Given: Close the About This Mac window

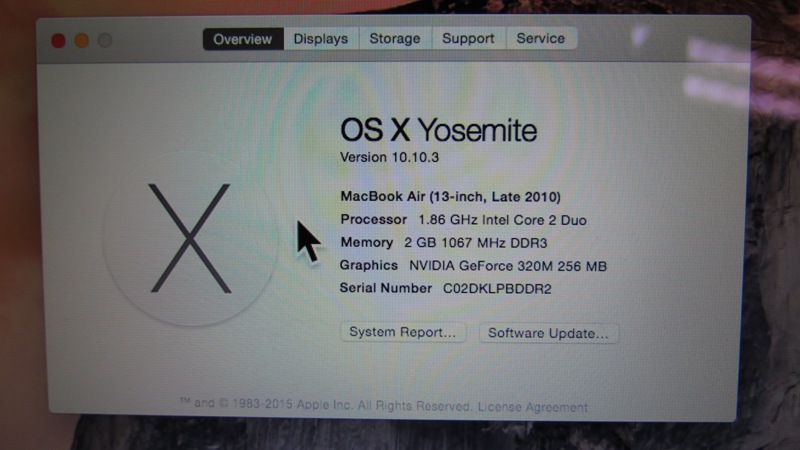Looking at the screenshot, I should pos(59,40).
